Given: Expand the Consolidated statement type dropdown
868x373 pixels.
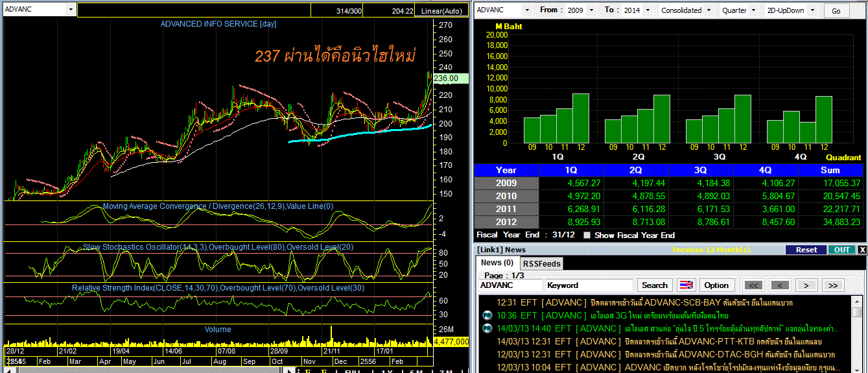Looking at the screenshot, I should click(709, 10).
